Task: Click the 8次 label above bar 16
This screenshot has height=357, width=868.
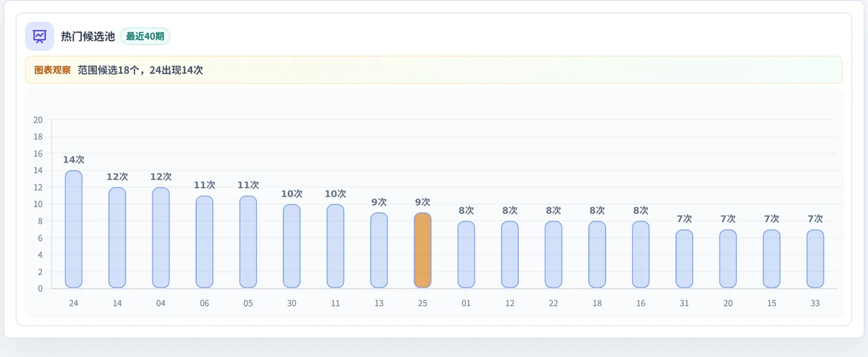Action: tap(641, 211)
